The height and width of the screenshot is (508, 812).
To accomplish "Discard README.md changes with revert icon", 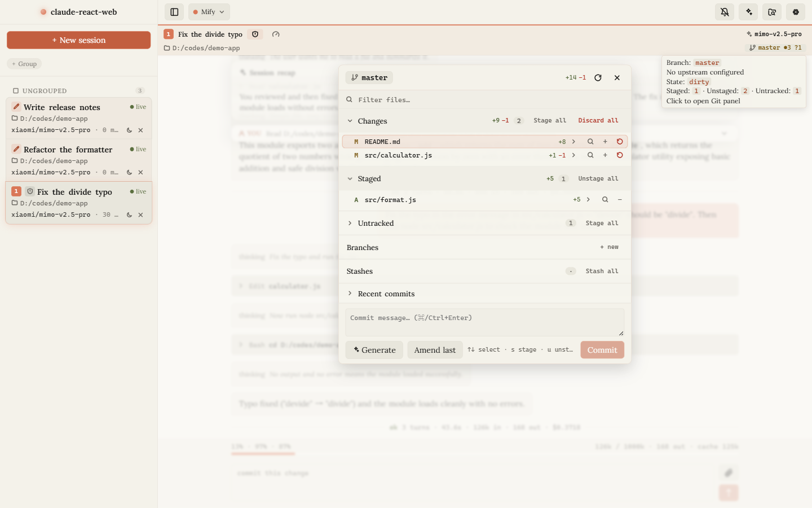I will [620, 142].
